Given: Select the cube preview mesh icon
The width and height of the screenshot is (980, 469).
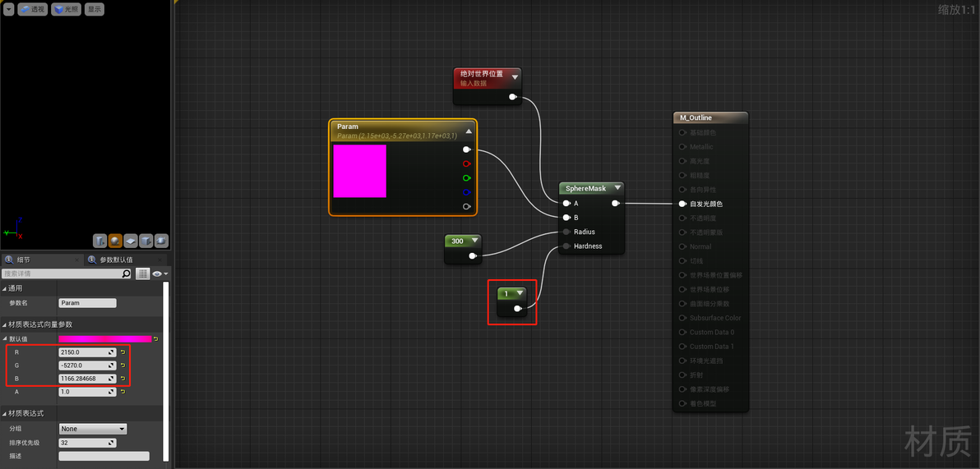Looking at the screenshot, I should click(146, 241).
